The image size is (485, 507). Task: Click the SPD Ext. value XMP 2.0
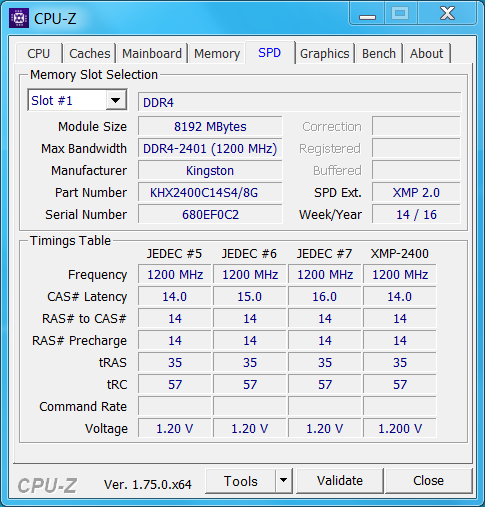click(416, 193)
